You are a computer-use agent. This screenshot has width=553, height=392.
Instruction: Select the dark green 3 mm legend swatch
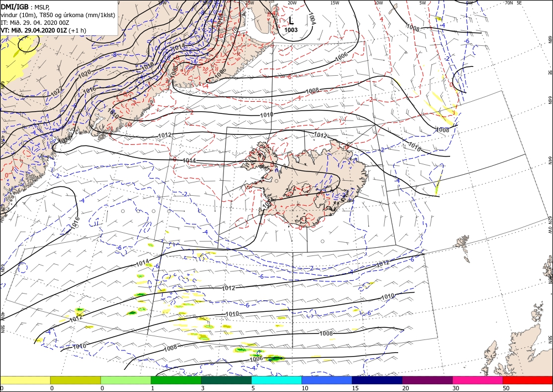point(226,380)
